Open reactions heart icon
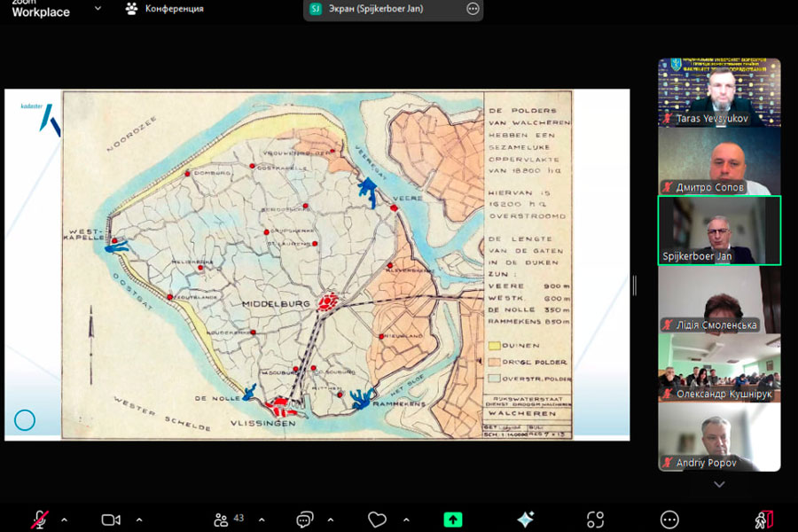 pos(377,520)
